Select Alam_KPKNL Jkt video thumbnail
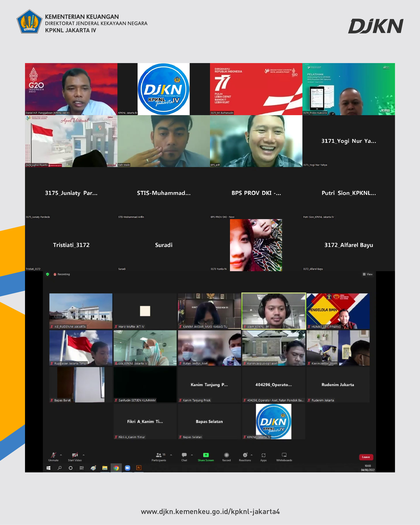The height and width of the screenshot is (525, 420). click(x=274, y=311)
